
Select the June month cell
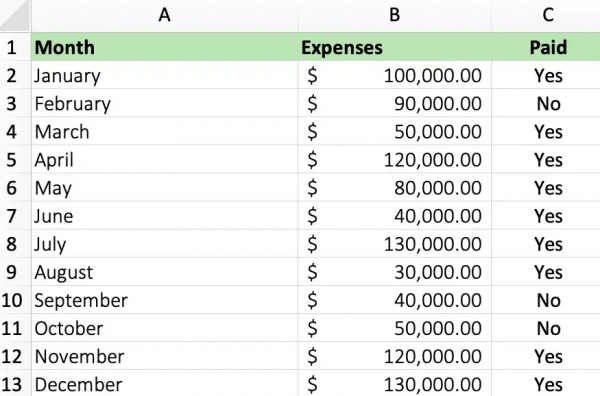(x=164, y=216)
